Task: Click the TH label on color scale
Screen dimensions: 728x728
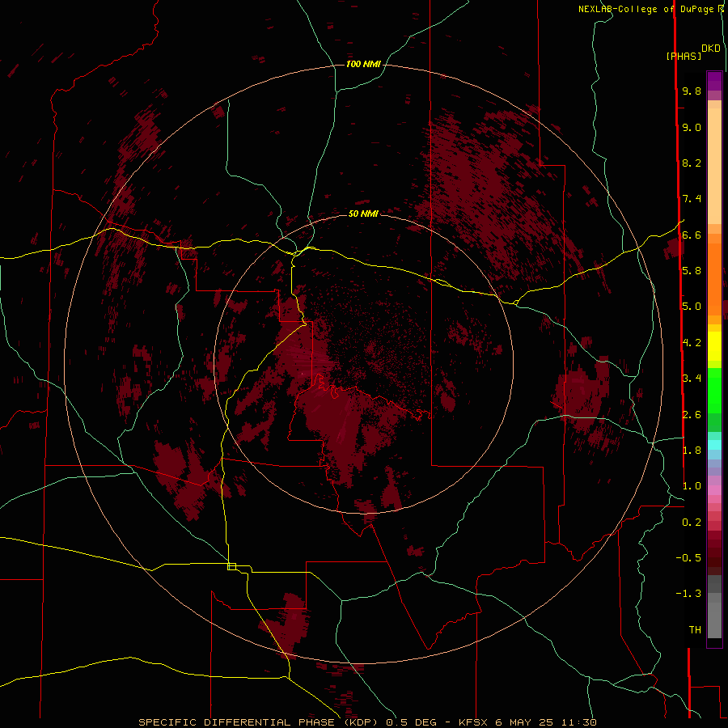Action: (x=695, y=630)
